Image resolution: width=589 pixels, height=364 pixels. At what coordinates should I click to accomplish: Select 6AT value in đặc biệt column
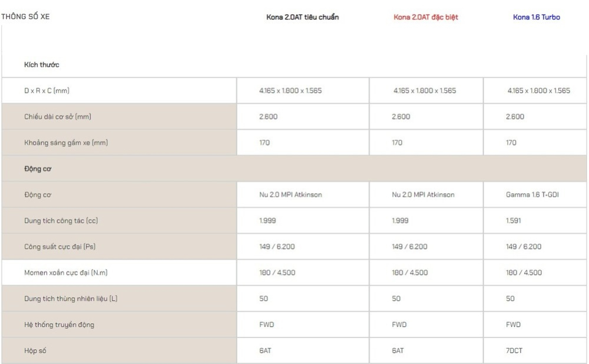point(398,350)
